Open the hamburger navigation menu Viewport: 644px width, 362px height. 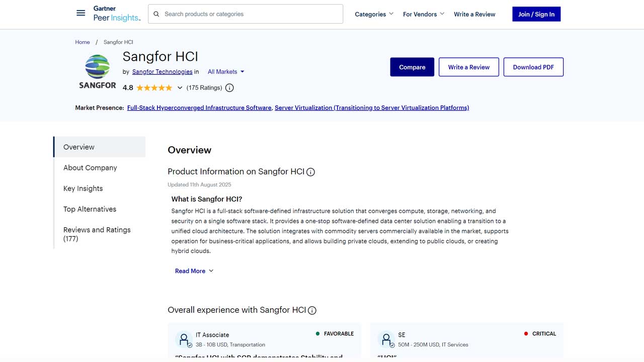pyautogui.click(x=80, y=13)
